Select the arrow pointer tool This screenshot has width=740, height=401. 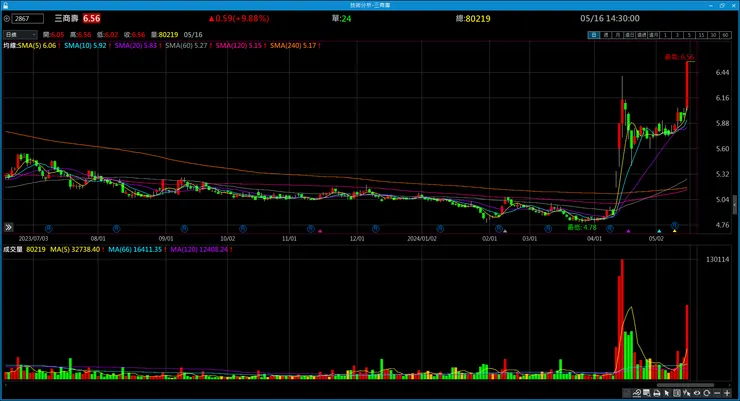click(667, 393)
